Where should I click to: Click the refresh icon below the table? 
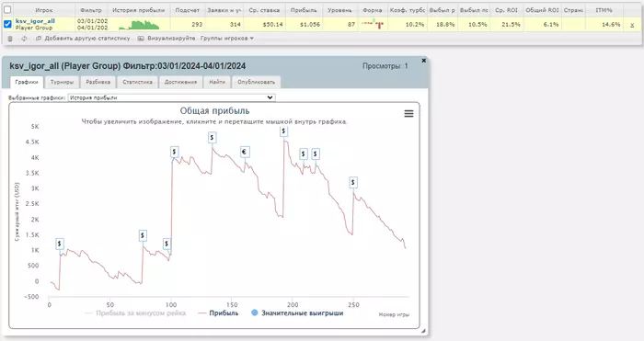24,39
